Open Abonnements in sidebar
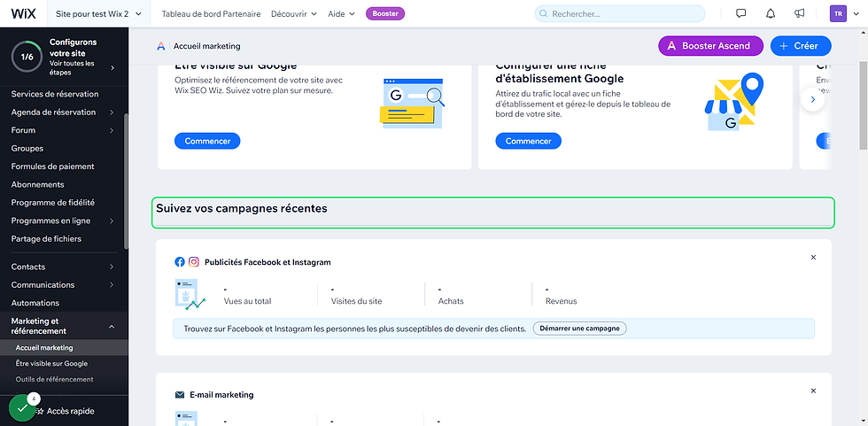Viewport: 868px width, 426px height. [x=37, y=185]
